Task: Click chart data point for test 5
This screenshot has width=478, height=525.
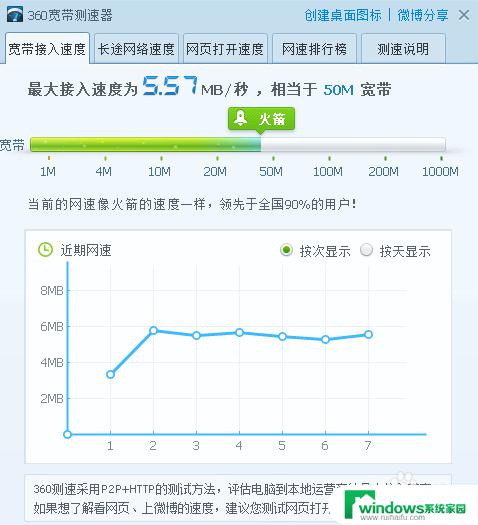Action: pos(283,336)
